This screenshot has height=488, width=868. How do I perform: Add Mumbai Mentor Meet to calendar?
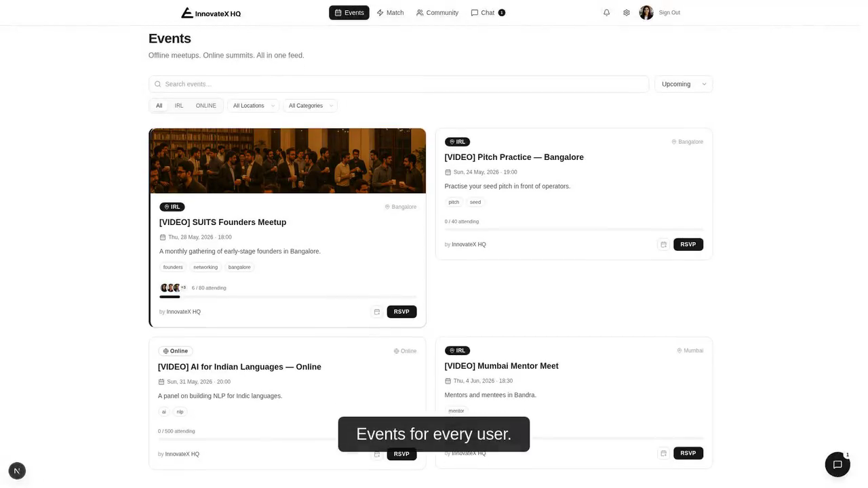664,453
